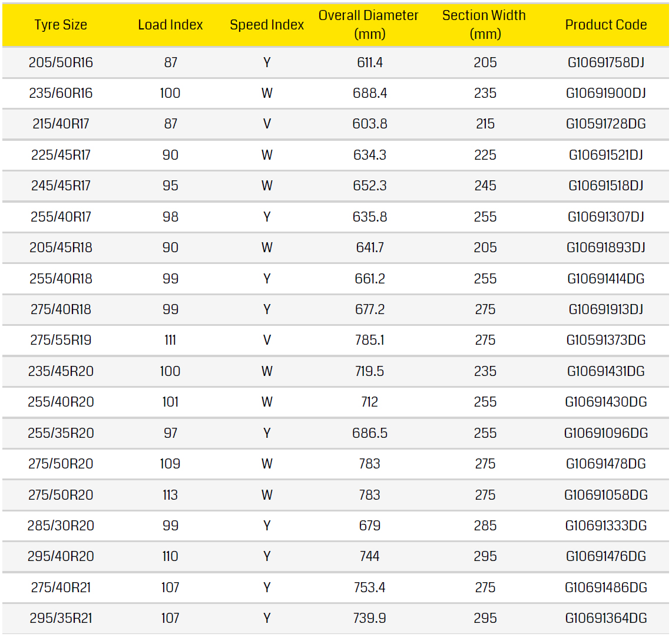Viewport: 672px width, 637px height.
Task: Click overall diameter value 634.3
Action: coord(370,155)
